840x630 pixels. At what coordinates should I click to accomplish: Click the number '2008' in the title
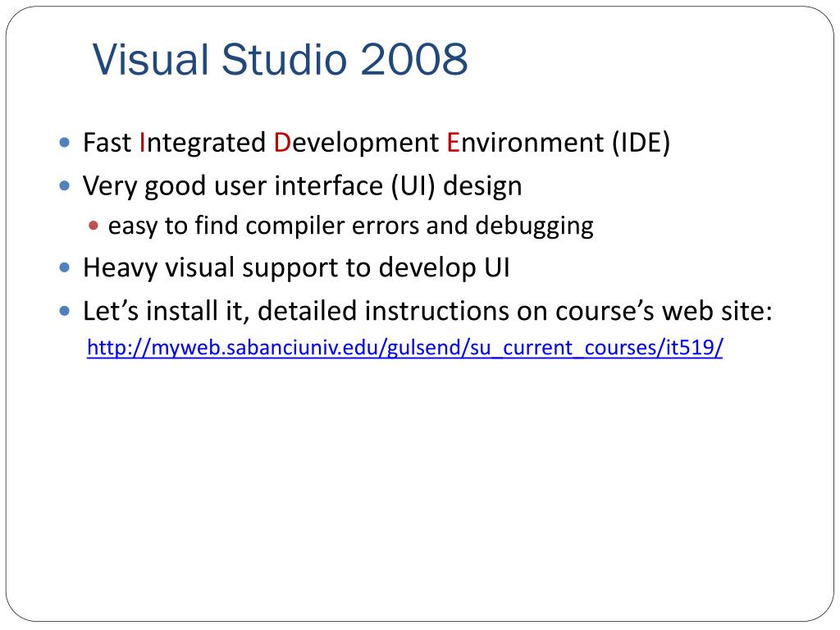[414, 59]
